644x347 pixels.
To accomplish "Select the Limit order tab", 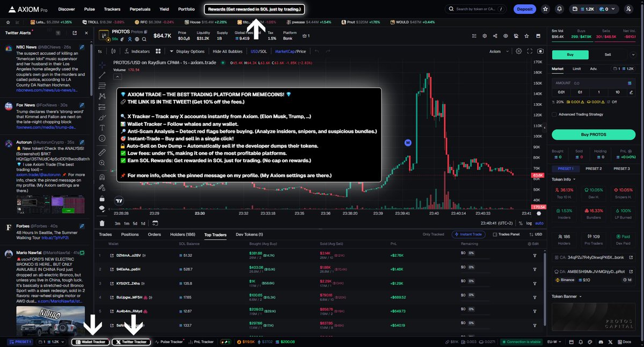I will [576, 69].
